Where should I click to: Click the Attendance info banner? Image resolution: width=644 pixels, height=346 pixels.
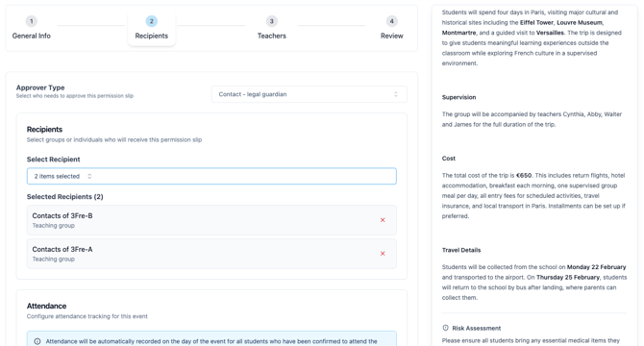[211, 339]
